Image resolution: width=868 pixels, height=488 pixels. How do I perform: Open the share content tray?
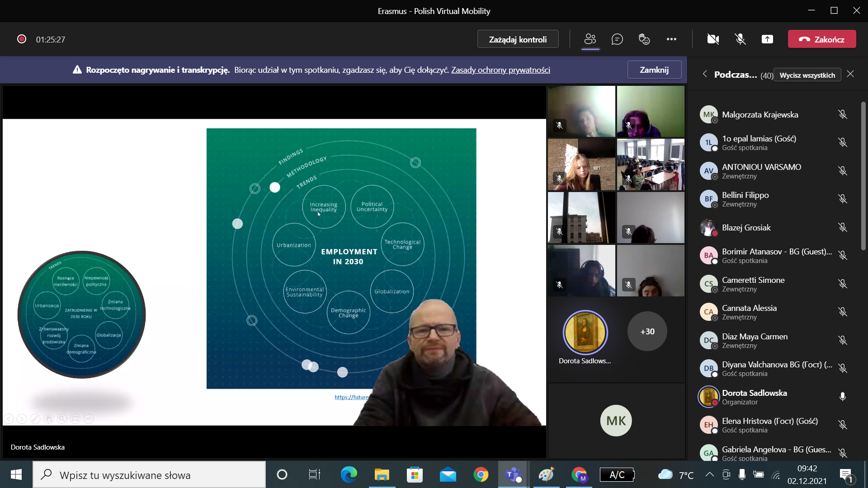(x=767, y=39)
